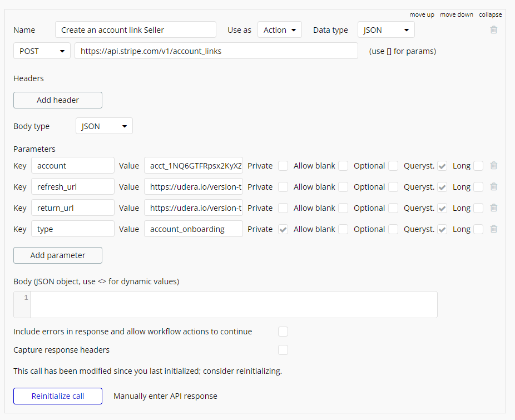Toggle Private checkbox for type parameter

pyautogui.click(x=283, y=229)
